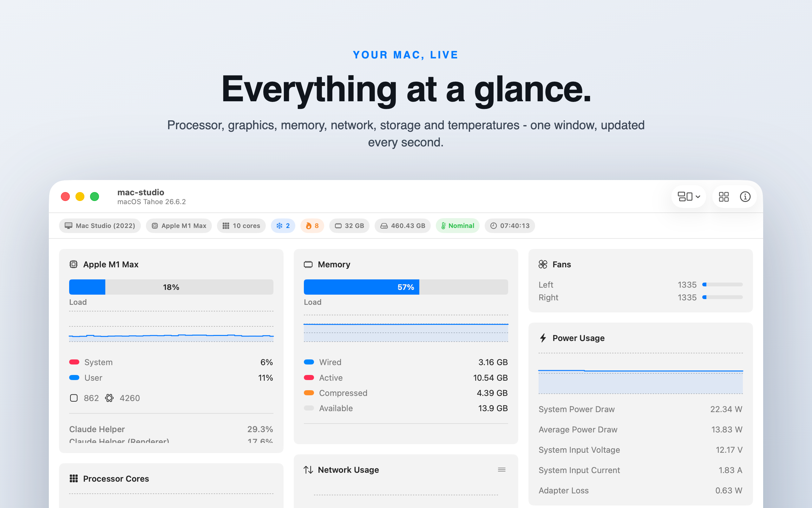
Task: Click the Left fan 1335 value
Action: [687, 284]
